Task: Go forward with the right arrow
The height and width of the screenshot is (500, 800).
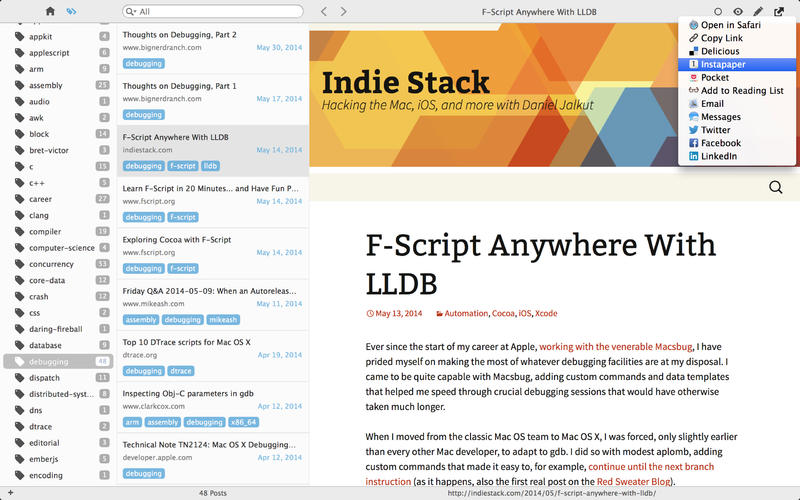Action: tap(343, 11)
